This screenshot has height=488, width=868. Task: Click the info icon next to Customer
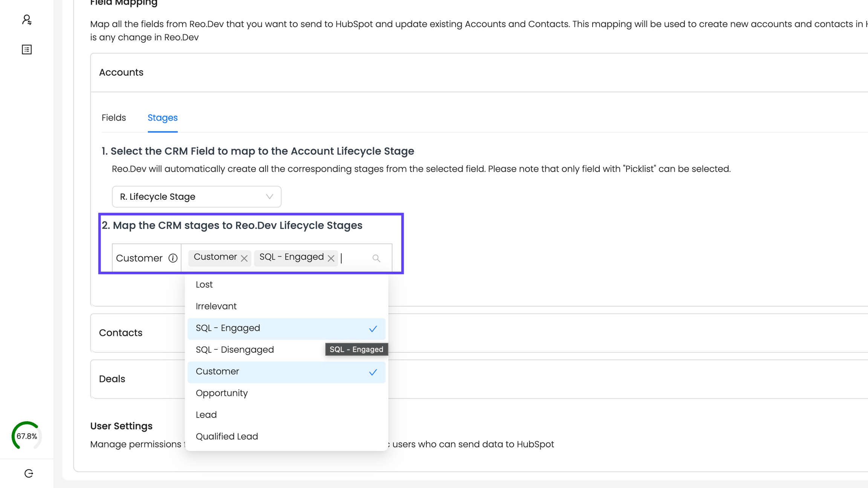pyautogui.click(x=173, y=258)
